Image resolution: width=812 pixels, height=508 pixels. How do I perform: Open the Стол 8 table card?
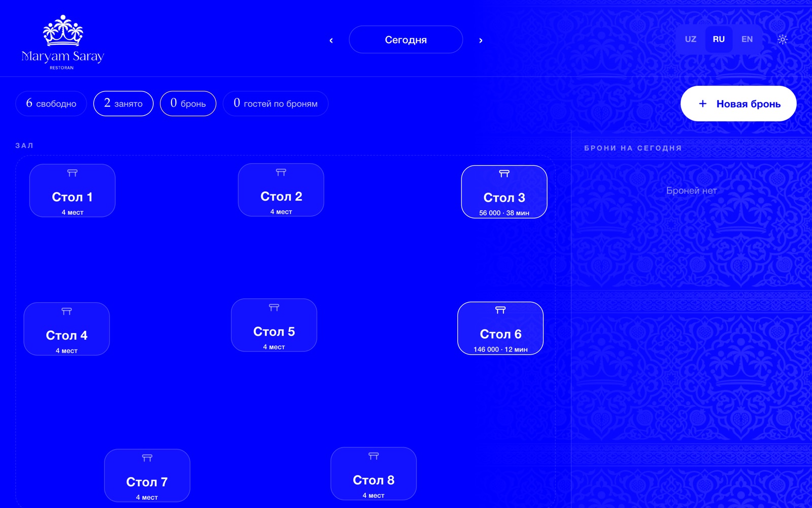coord(374,473)
